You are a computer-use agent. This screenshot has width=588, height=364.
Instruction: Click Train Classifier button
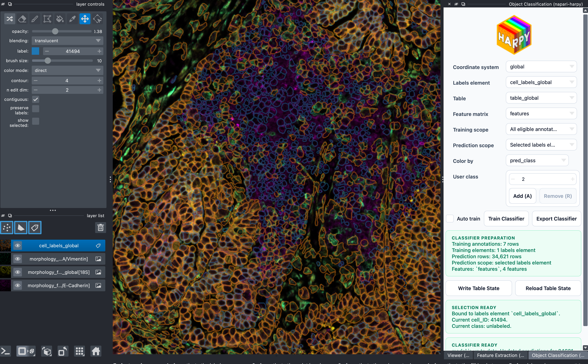tap(506, 219)
